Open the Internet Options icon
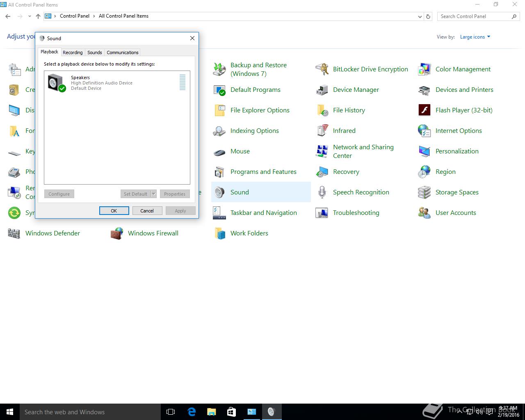 (425, 131)
